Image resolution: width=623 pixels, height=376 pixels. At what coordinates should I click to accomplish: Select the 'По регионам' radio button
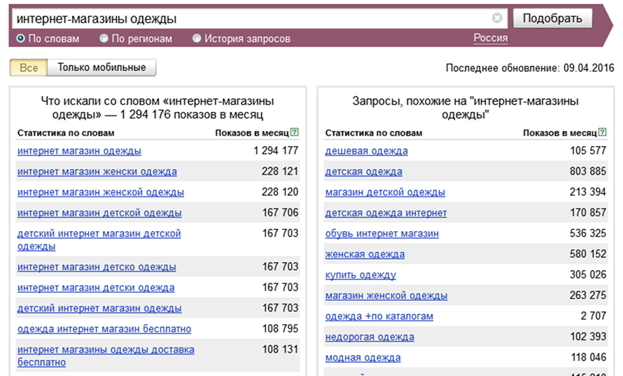tap(104, 39)
